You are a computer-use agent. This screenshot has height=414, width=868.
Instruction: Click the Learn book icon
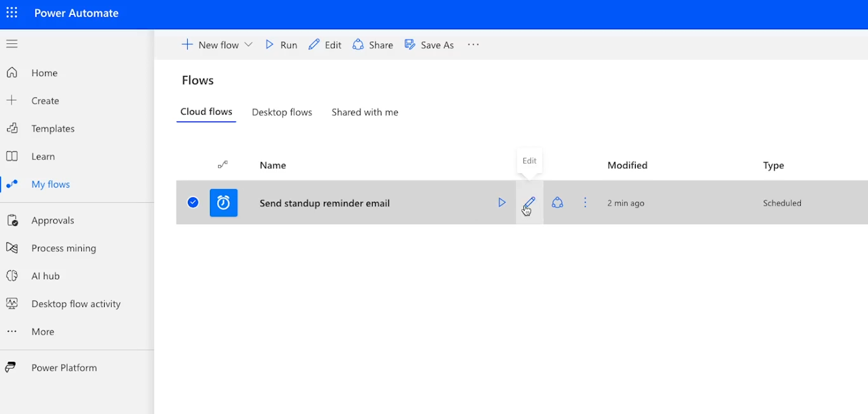tap(12, 156)
